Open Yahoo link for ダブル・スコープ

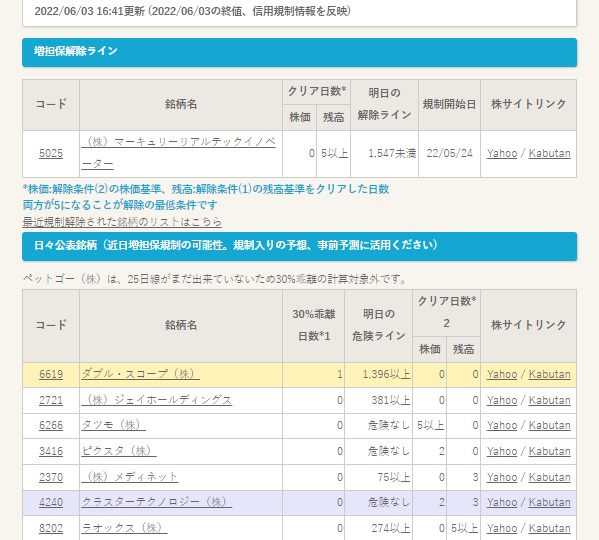point(502,374)
